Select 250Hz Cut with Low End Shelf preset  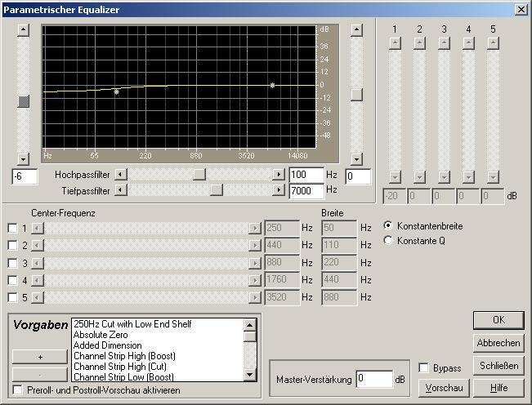pos(132,324)
